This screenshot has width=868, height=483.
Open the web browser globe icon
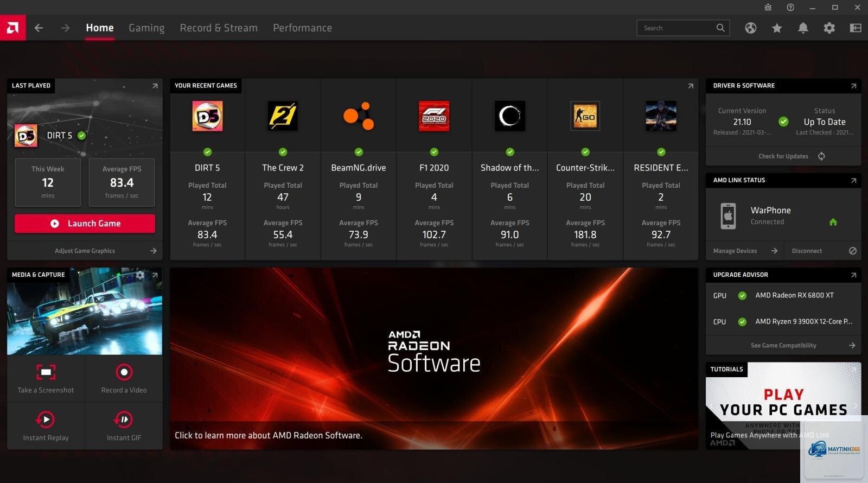pyautogui.click(x=751, y=28)
